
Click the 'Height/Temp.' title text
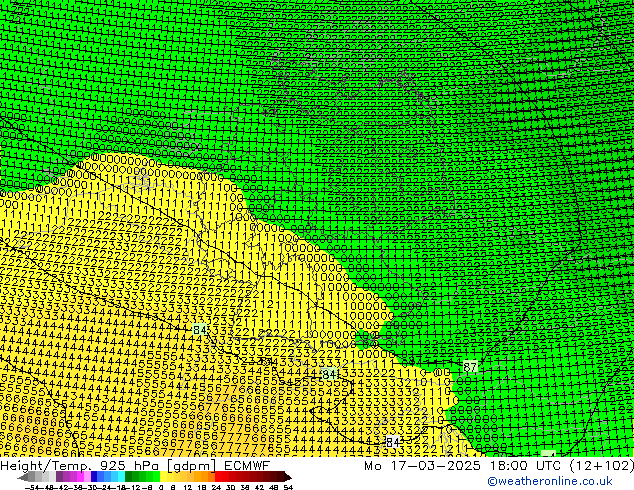(46, 466)
